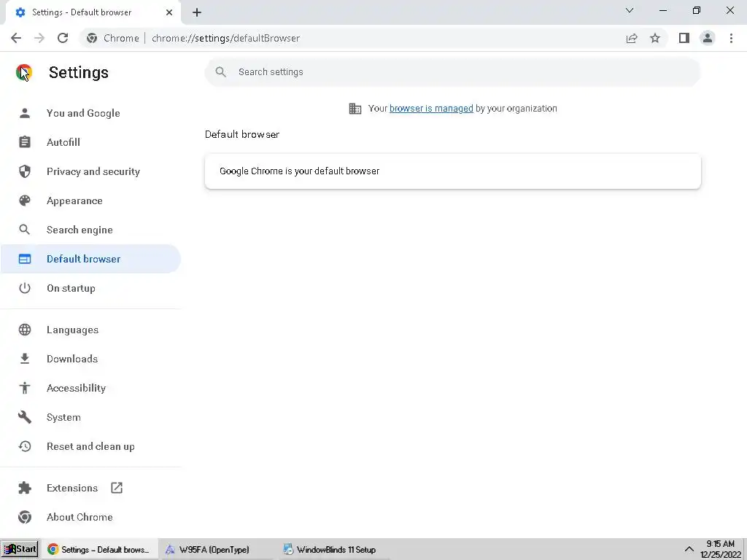Viewport: 747px width, 560px height.
Task: Click the magnifier icon in Search settings
Action: [x=220, y=72]
